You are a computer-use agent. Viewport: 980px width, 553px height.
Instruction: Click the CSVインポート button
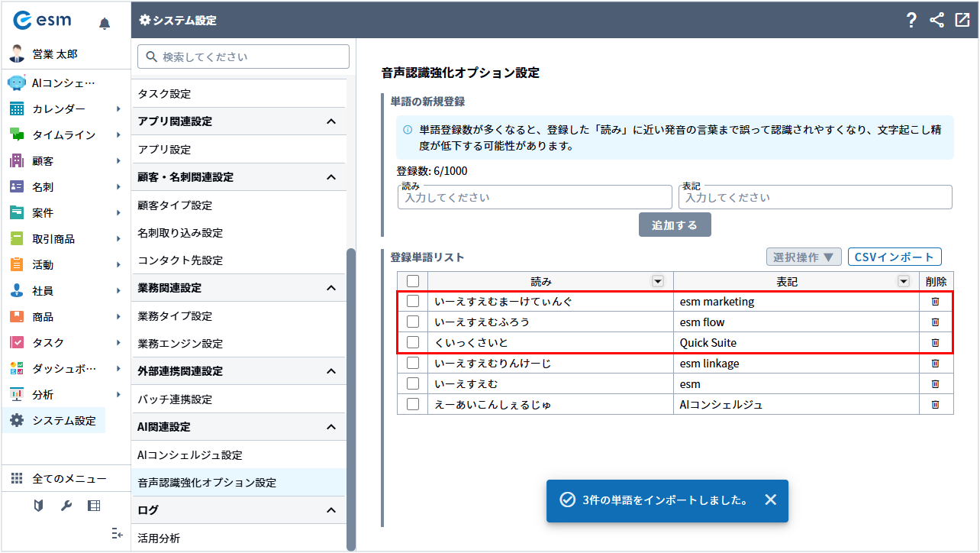click(895, 257)
